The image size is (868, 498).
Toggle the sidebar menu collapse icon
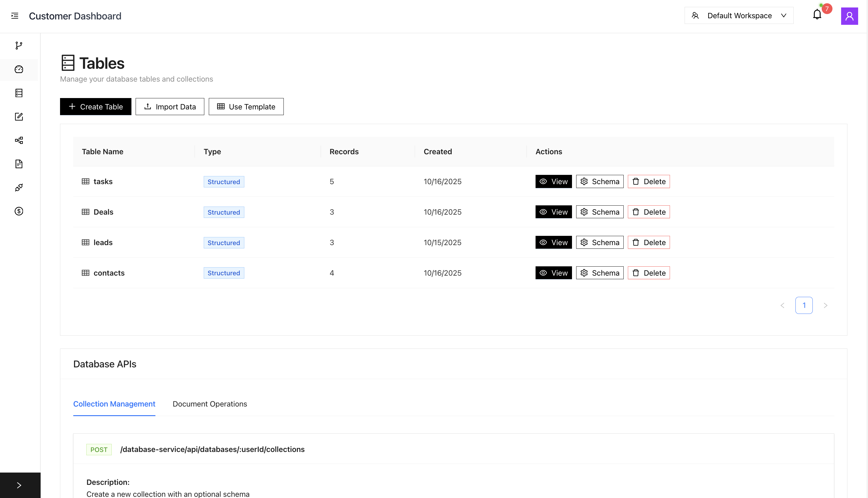pos(15,16)
